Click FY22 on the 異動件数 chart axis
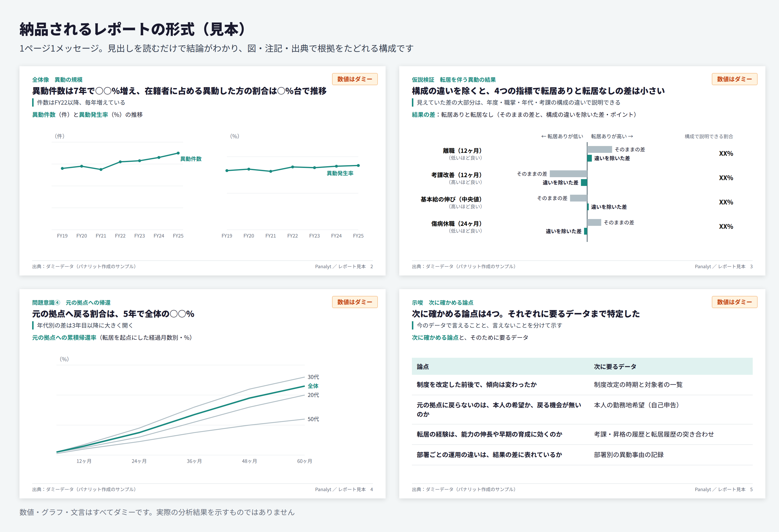Image resolution: width=779 pixels, height=532 pixels. (120, 236)
